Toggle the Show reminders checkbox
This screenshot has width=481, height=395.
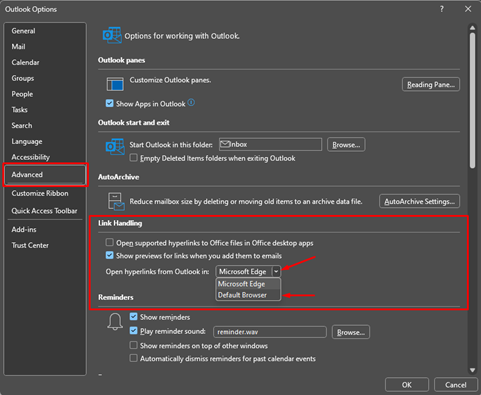point(133,317)
